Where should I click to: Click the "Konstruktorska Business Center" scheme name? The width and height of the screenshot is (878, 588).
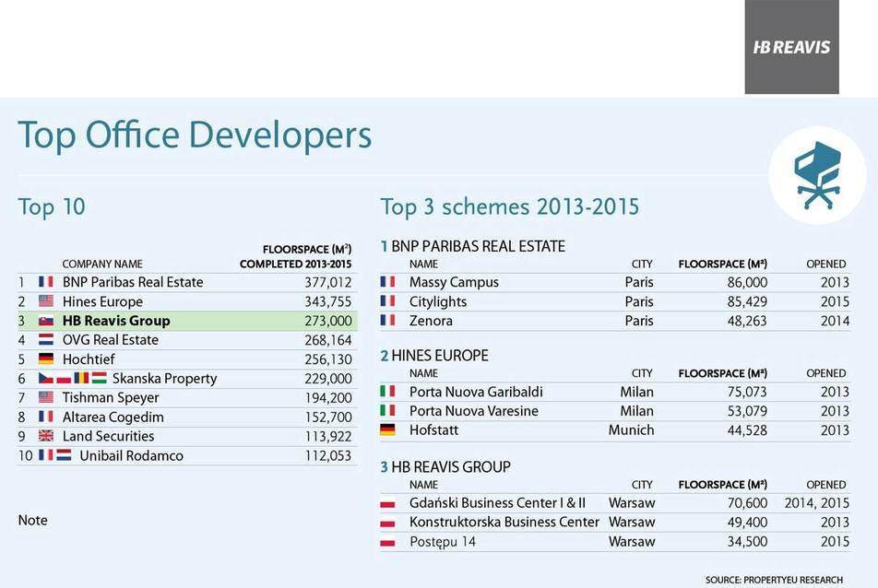point(504,522)
